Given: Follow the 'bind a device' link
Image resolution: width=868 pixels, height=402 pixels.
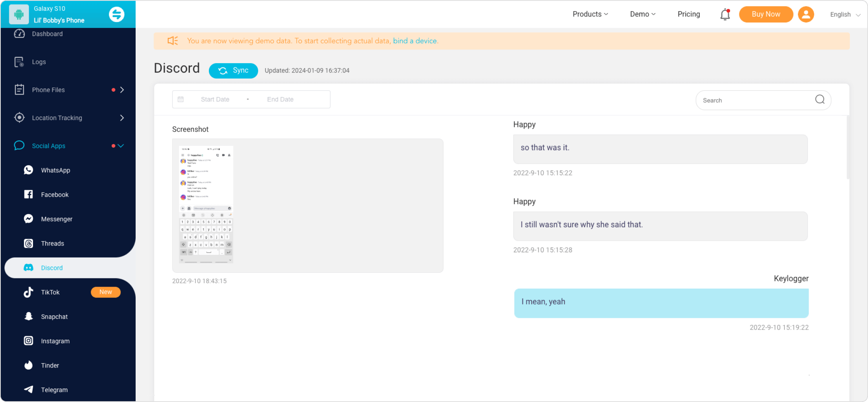Looking at the screenshot, I should pyautogui.click(x=415, y=41).
